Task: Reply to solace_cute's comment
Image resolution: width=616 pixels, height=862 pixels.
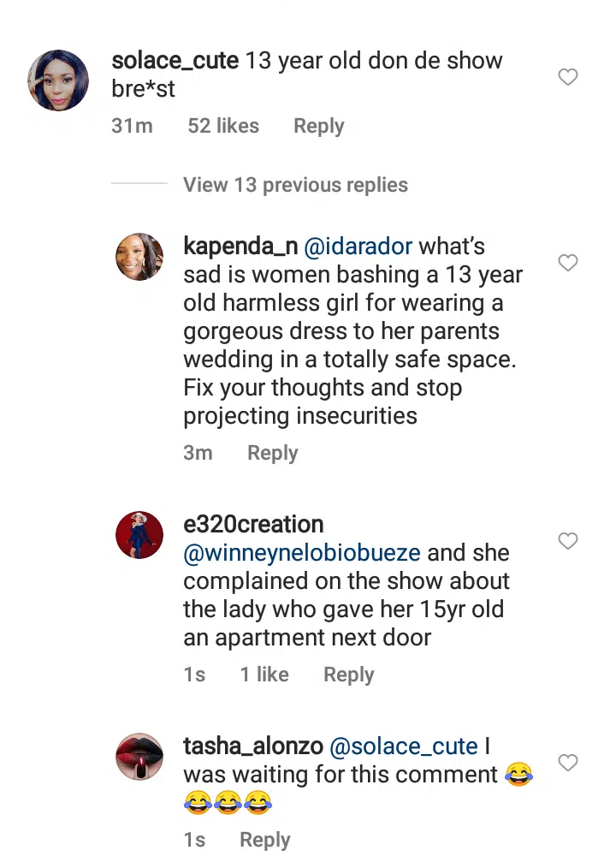Action: point(319,126)
